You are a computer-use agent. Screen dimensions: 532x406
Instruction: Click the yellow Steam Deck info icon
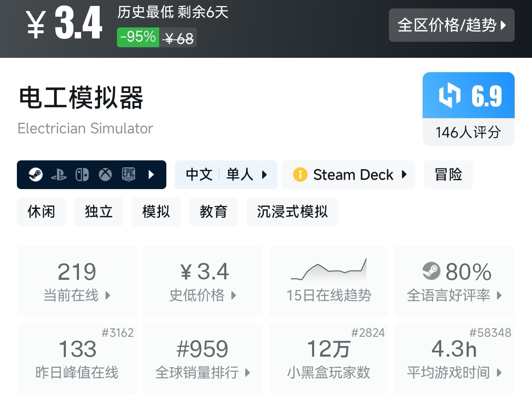coord(300,175)
